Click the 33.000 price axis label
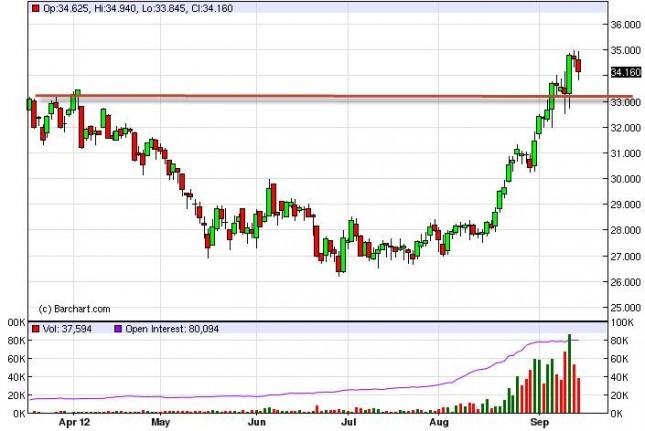The height and width of the screenshot is (431, 645). click(626, 102)
